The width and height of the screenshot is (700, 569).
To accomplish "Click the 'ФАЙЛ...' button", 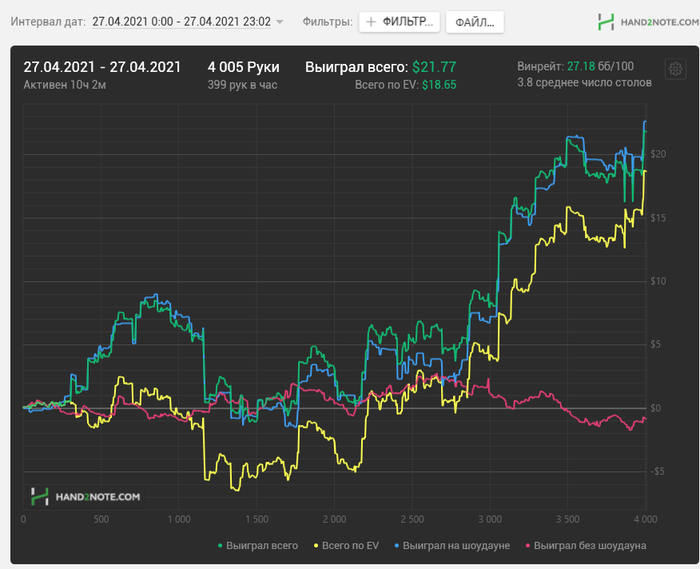I will point(474,21).
